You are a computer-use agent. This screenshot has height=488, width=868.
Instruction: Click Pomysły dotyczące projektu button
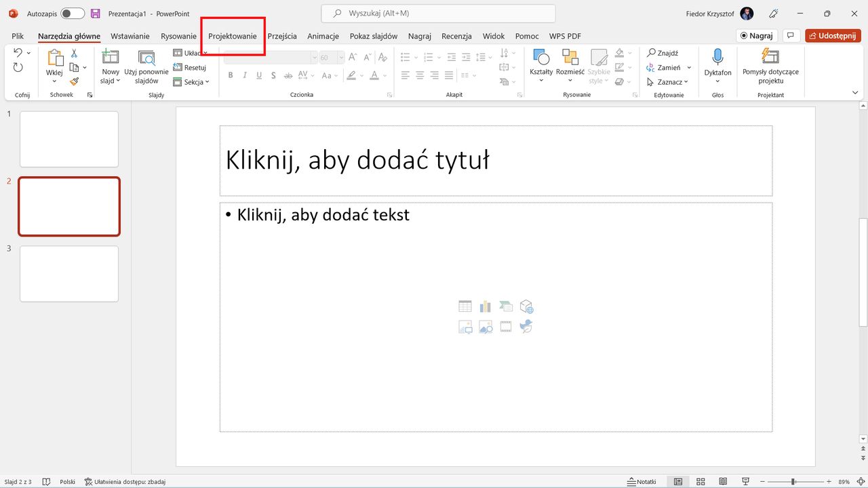coord(770,66)
